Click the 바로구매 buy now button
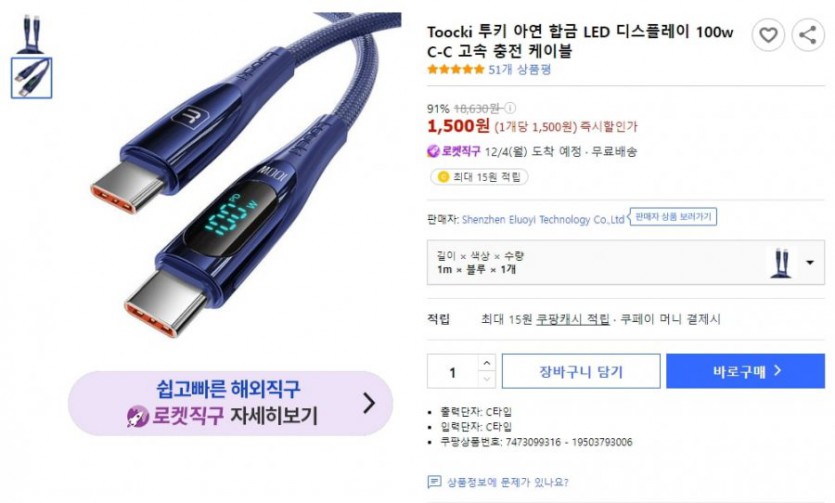The image size is (835, 503). point(746,371)
